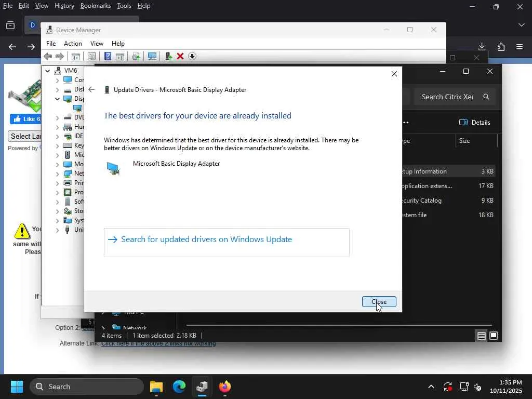Toggle Show/Hide Console Tree in Device Manager toolbar
The height and width of the screenshot is (399, 532).
point(76,56)
